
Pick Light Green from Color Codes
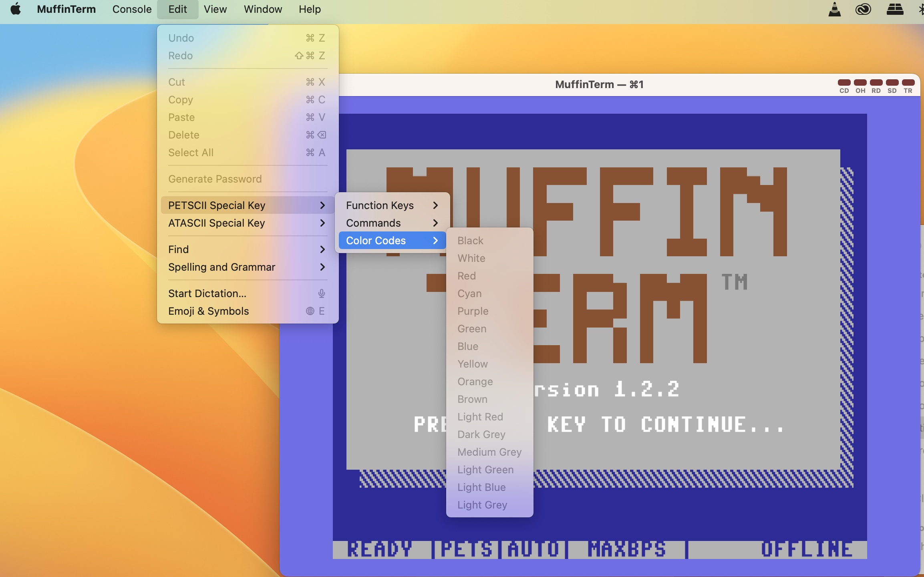[x=489, y=470]
